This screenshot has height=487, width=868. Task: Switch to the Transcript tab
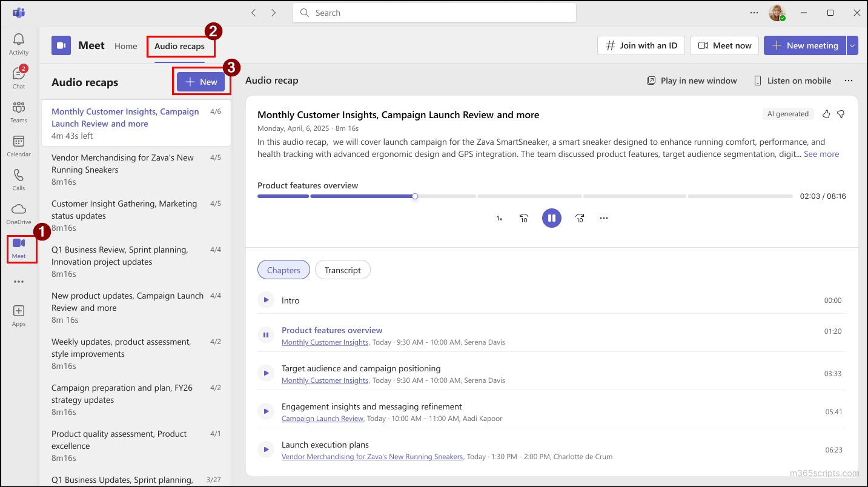click(x=342, y=270)
